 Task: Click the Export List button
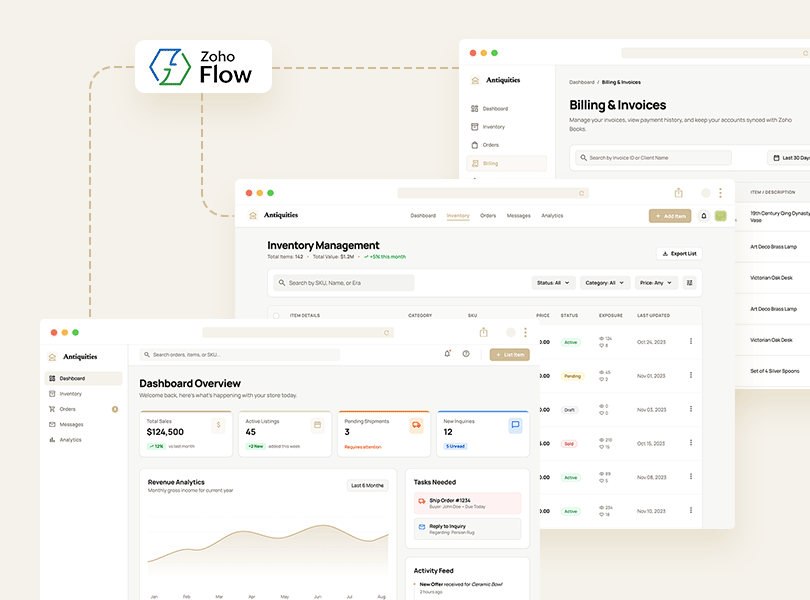click(679, 254)
